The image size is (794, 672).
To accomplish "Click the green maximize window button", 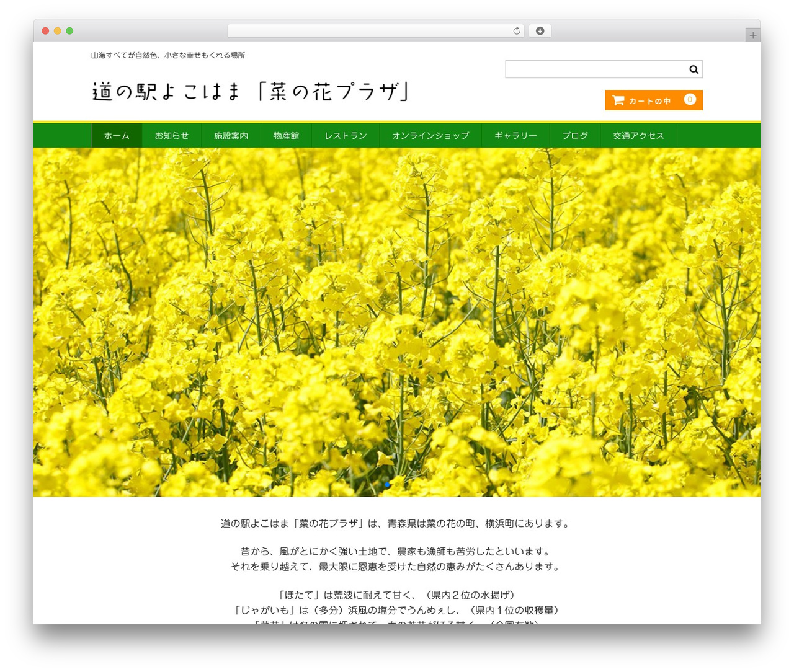I will [x=69, y=31].
